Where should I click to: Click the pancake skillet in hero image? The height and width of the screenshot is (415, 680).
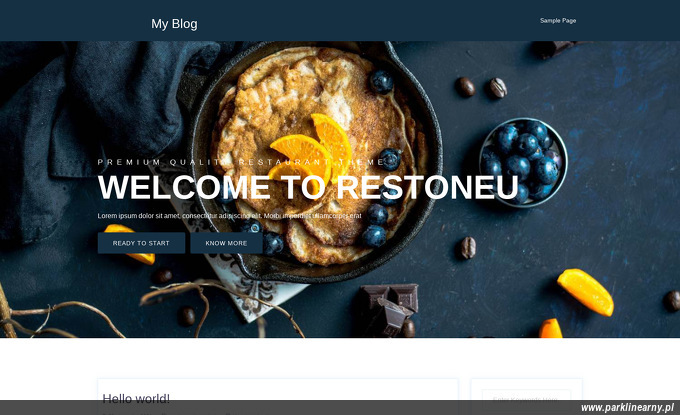click(x=316, y=160)
